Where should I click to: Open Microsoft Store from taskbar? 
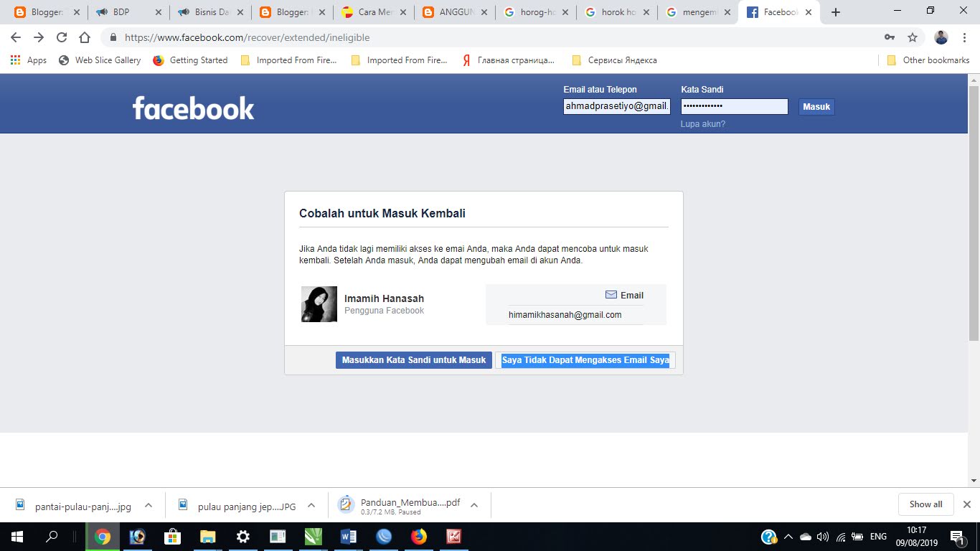point(172,537)
